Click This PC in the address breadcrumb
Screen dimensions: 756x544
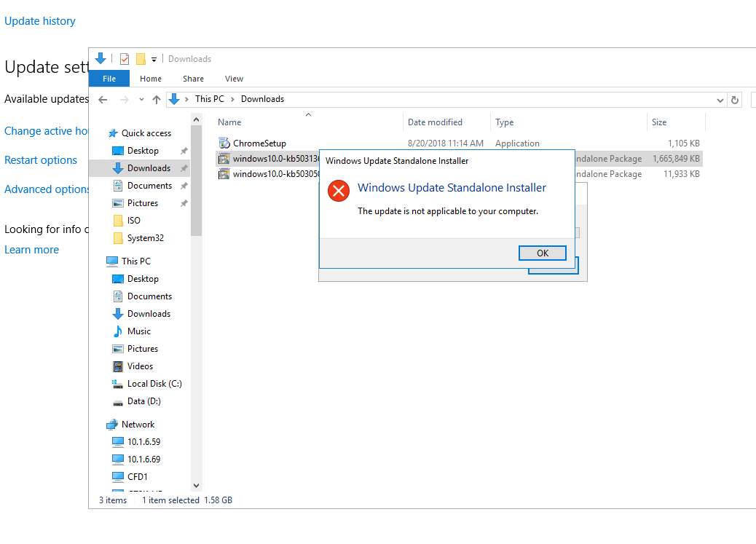coord(209,99)
